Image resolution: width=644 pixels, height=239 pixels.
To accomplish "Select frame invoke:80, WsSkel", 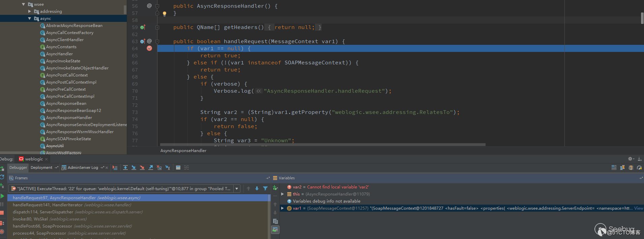I will pyautogui.click(x=139, y=219).
